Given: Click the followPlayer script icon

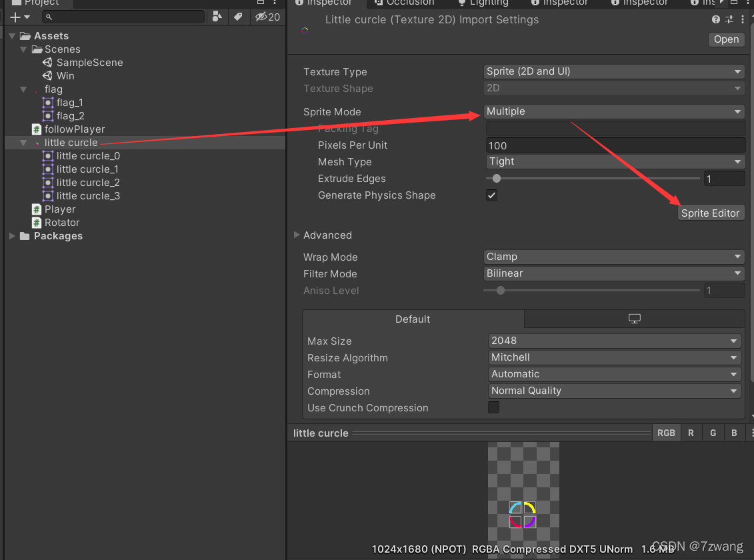Looking at the screenshot, I should 37,129.
